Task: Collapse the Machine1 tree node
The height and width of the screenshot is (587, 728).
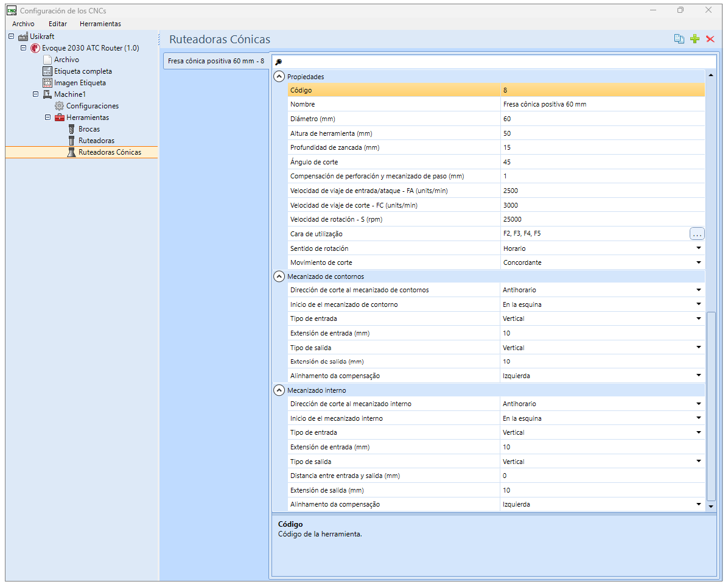Action: 35,94
